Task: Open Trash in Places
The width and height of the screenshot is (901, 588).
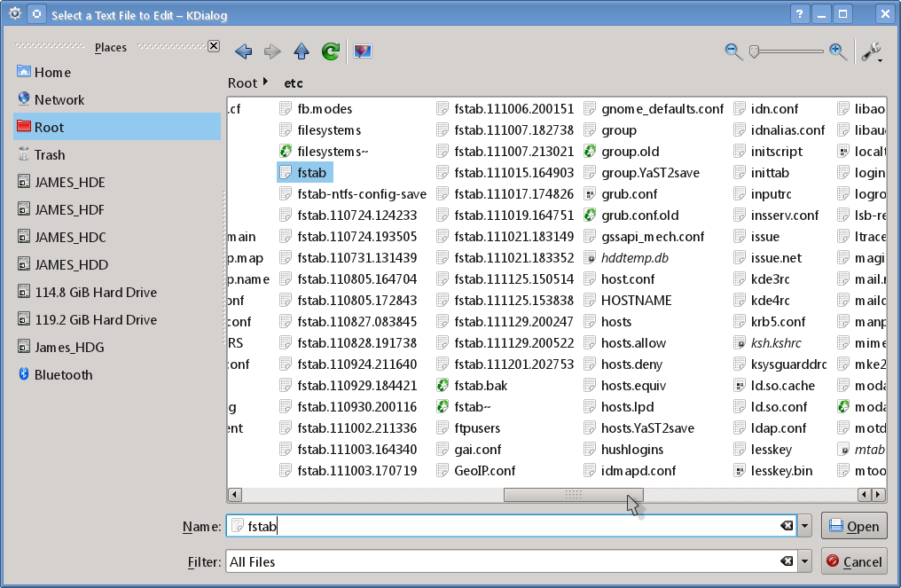Action: (117, 154)
